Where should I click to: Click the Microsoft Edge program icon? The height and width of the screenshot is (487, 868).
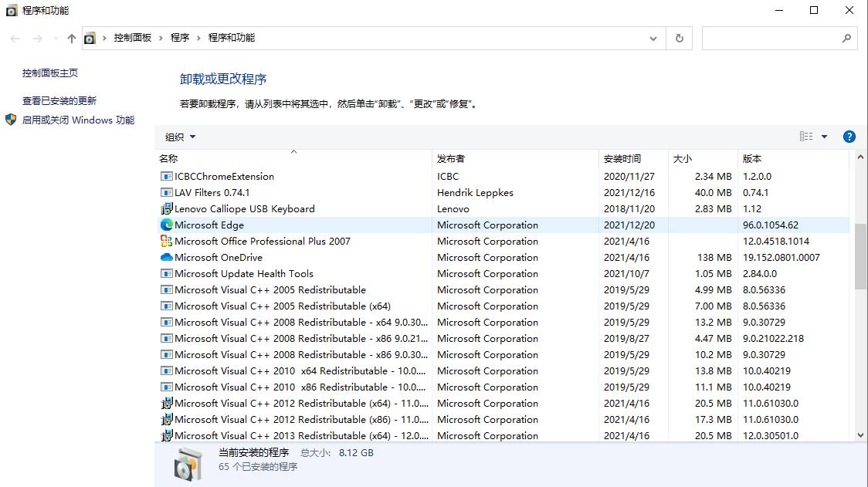pyautogui.click(x=166, y=225)
